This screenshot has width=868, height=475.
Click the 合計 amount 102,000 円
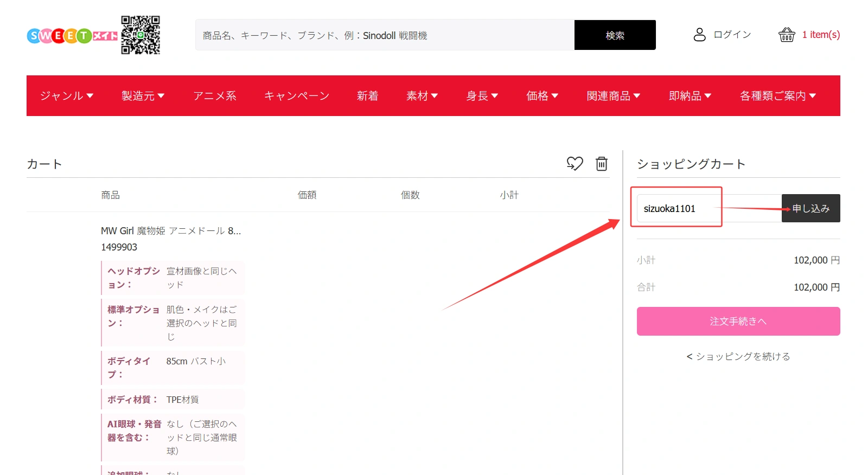[x=816, y=287]
